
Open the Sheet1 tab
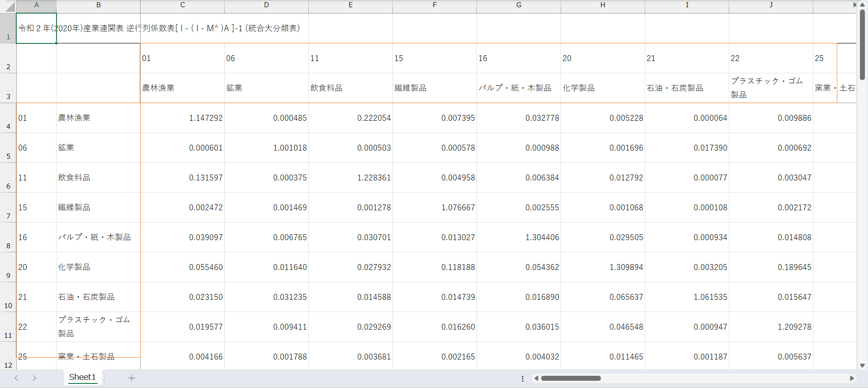pyautogui.click(x=82, y=377)
